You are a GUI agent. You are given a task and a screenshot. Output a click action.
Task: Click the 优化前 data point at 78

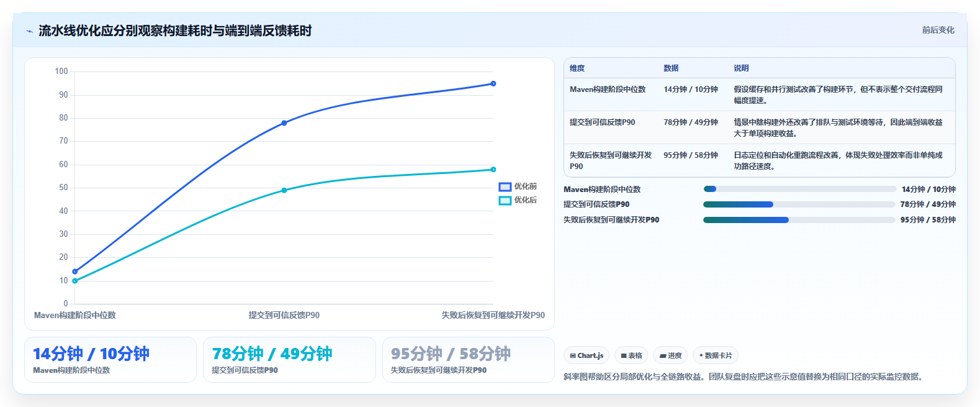pos(284,123)
